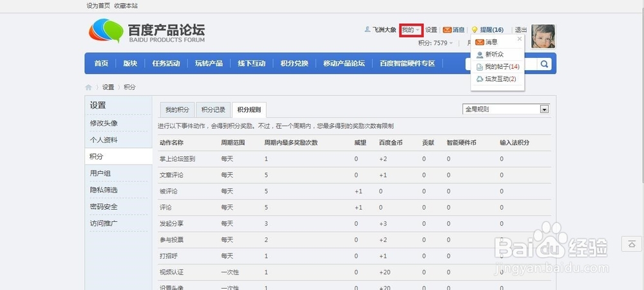Viewport: 644px width, 290px height.
Task: Click the 周期内最多奖励次数 column header
Action: tap(291, 143)
